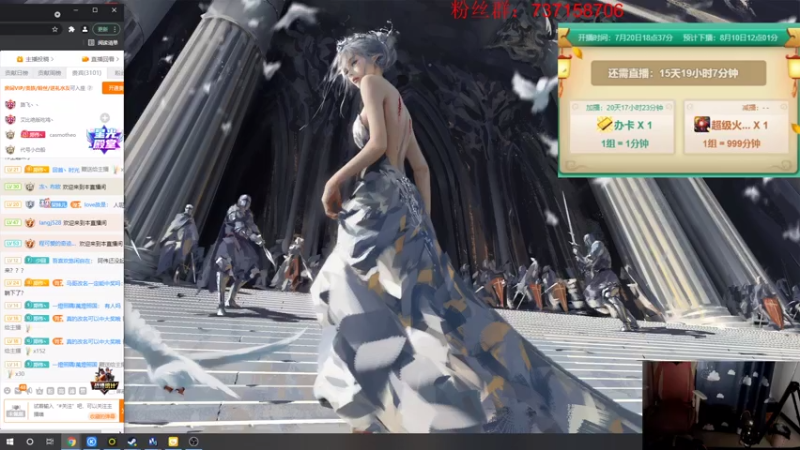Screen dimensions: 800x450
Task: Click the chat message input field
Action: click(74, 410)
